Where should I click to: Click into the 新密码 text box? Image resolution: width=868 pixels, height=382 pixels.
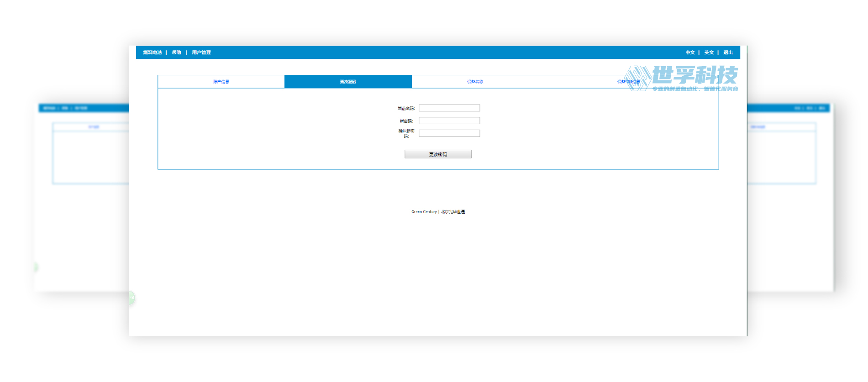point(449,121)
